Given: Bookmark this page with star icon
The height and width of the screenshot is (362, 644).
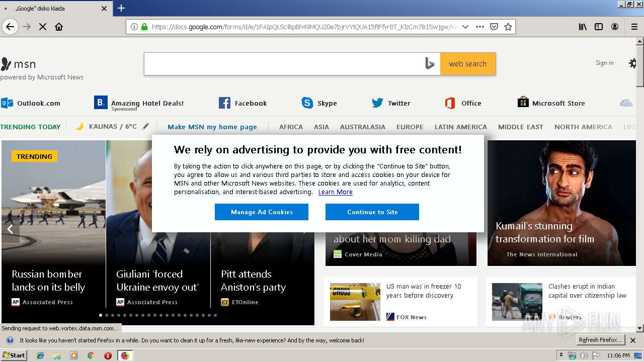Looking at the screenshot, I should click(508, 27).
